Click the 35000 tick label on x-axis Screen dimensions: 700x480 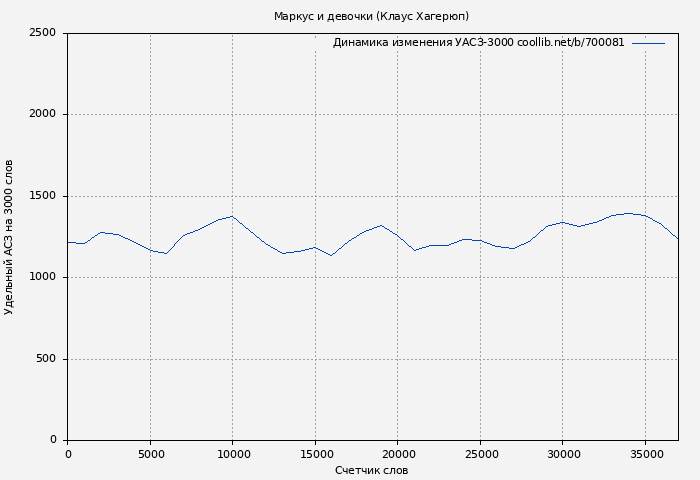(645, 454)
